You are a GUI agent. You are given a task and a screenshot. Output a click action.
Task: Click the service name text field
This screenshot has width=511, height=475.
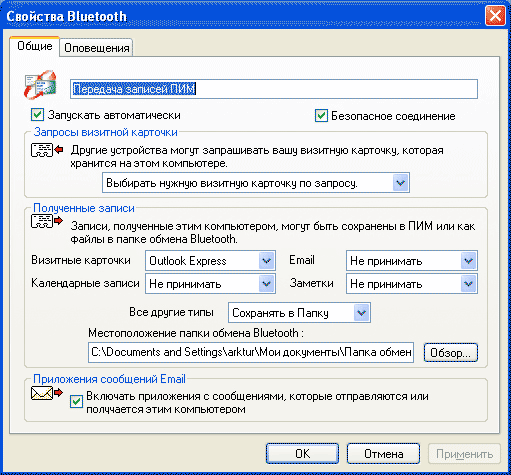274,89
